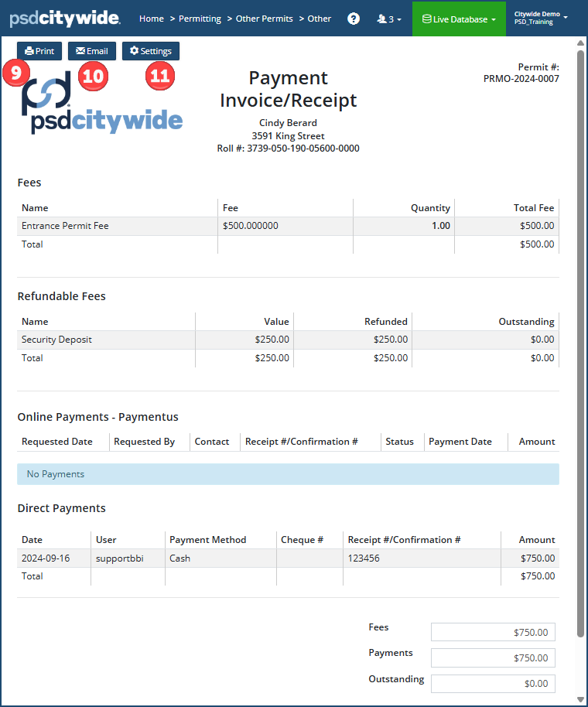The height and width of the screenshot is (707, 588).
Task: Navigate to Permitting breadcrumb
Action: [x=200, y=19]
